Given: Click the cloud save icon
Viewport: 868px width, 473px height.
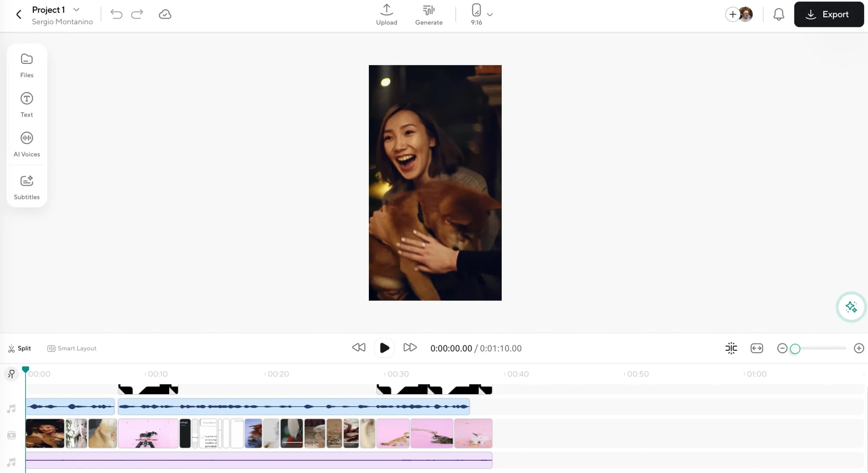Looking at the screenshot, I should tap(165, 13).
